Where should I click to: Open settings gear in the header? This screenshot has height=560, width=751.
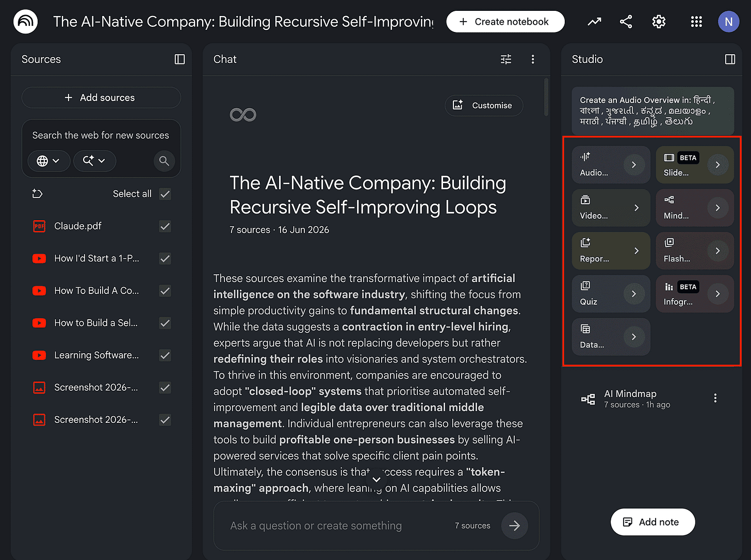[x=659, y=22]
